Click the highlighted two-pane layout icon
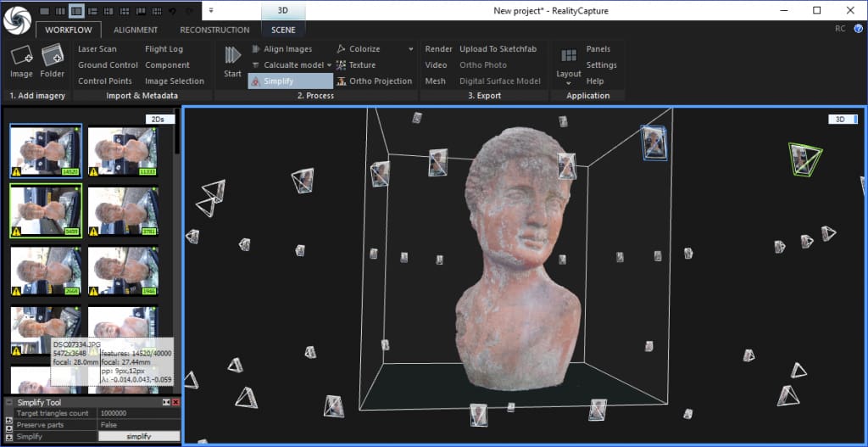The width and height of the screenshot is (868, 447). [x=77, y=10]
